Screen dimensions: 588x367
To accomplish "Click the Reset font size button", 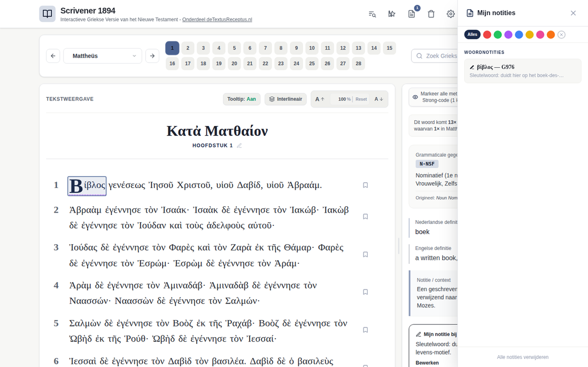I will 361,99.
